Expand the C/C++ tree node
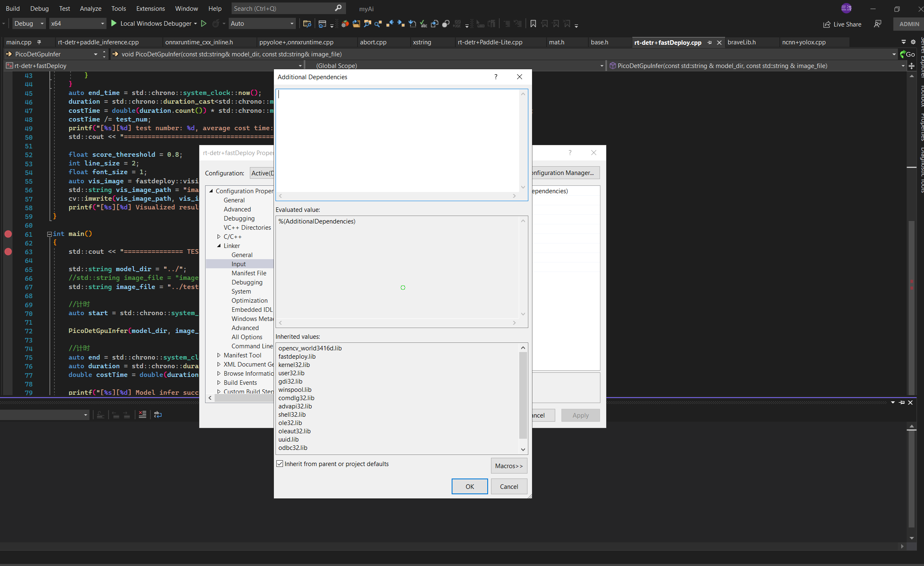The image size is (924, 566). 219,237
